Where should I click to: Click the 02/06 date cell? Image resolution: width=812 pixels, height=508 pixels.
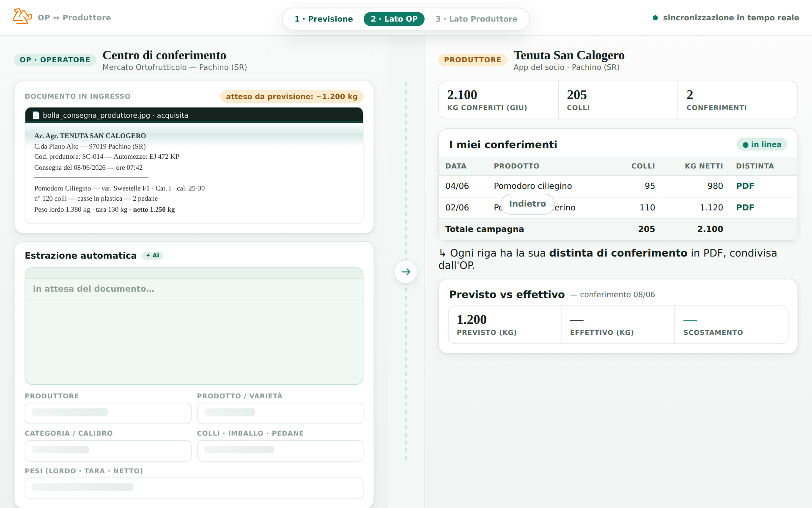pyautogui.click(x=457, y=207)
